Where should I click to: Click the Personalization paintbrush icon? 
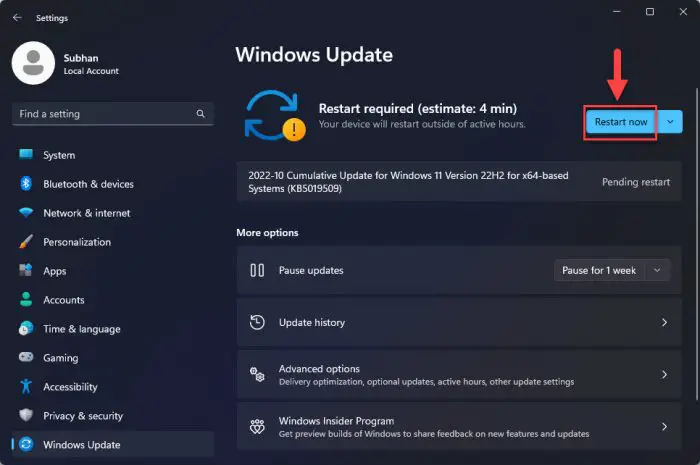[26, 241]
